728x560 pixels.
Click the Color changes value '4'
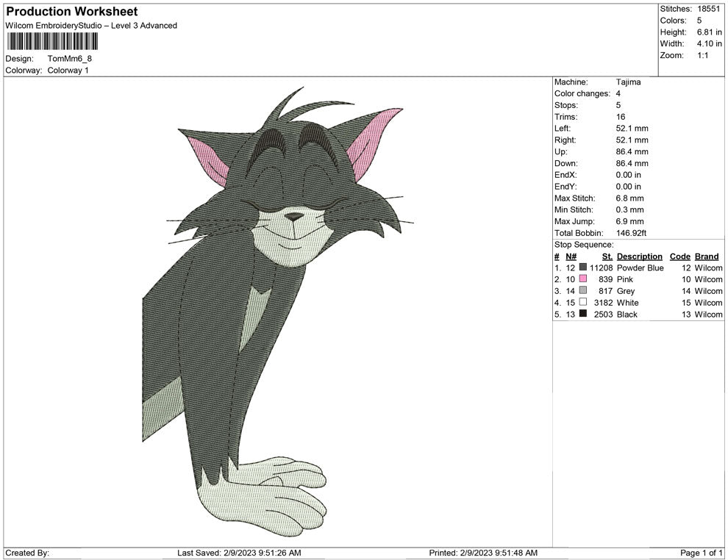(x=618, y=93)
